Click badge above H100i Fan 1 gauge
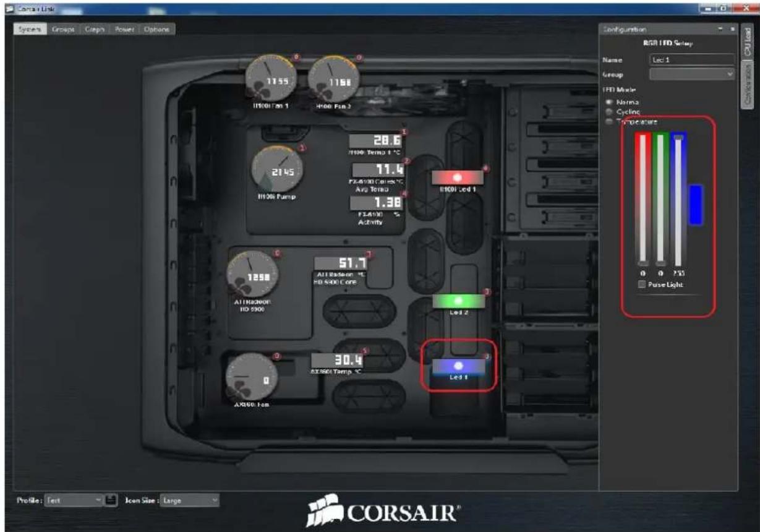The height and width of the screenshot is (532, 760). coord(296,58)
